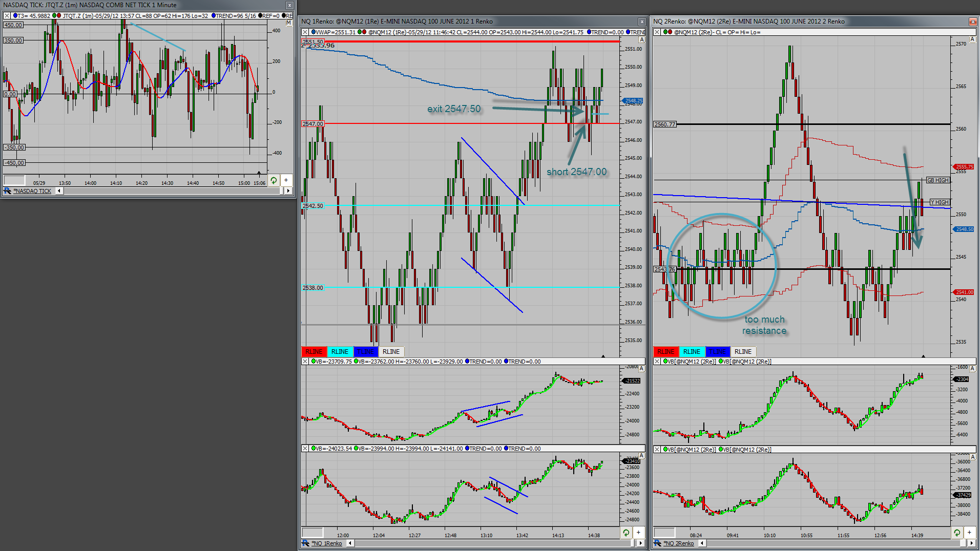Click the T3= 45.9882 legend entry
Screen dimensions: 980x551
click(32, 16)
